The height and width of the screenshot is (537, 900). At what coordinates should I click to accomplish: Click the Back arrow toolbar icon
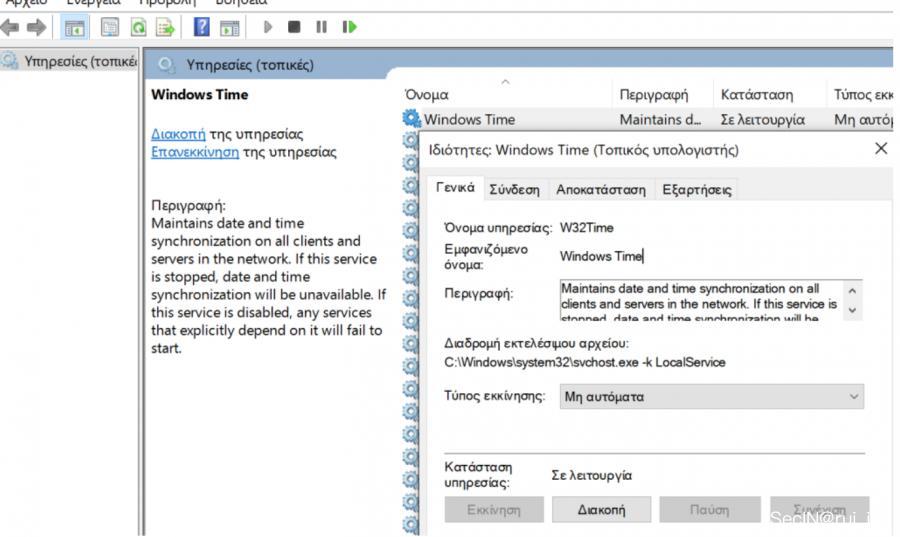tap(10, 27)
